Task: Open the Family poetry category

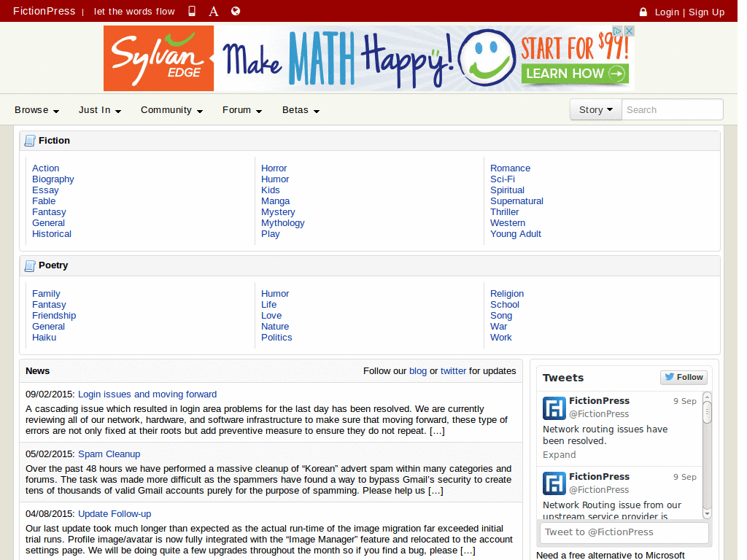Action: [46, 293]
